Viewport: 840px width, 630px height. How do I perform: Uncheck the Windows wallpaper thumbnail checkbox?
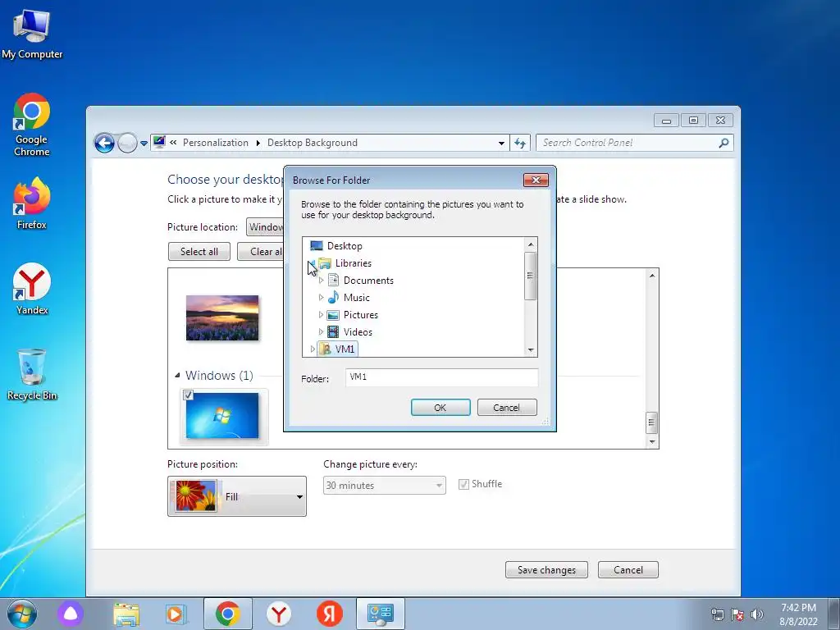click(188, 395)
